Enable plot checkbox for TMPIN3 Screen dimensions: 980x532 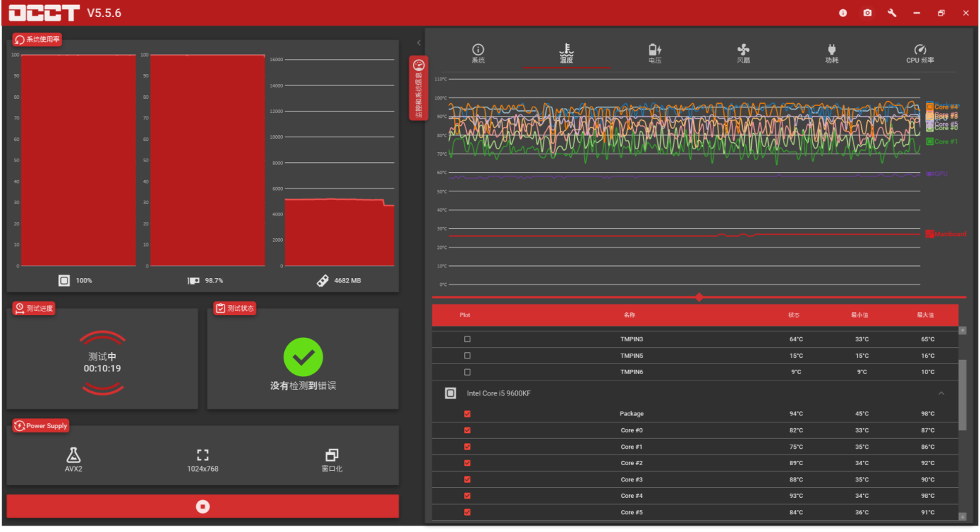click(x=467, y=339)
